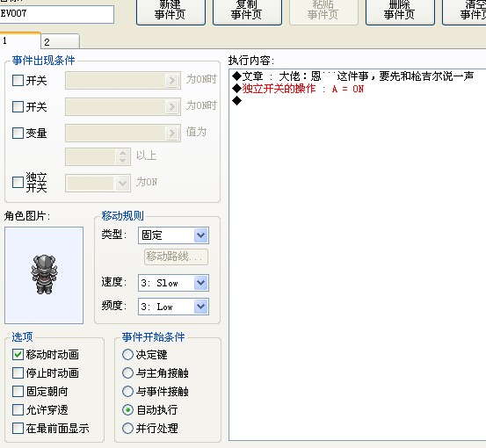Select the 文章 command line starting 大佬
Screen dimensions: 486x448
tap(352, 76)
